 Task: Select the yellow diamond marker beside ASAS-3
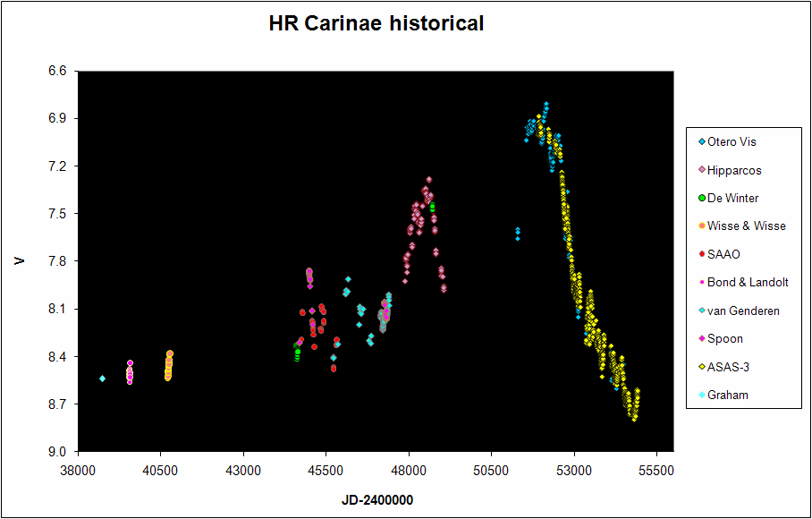click(x=702, y=367)
